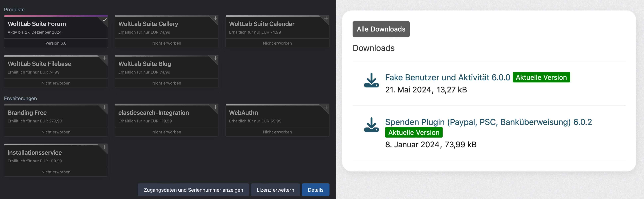Click plus icon on Branding Free card

105,107
